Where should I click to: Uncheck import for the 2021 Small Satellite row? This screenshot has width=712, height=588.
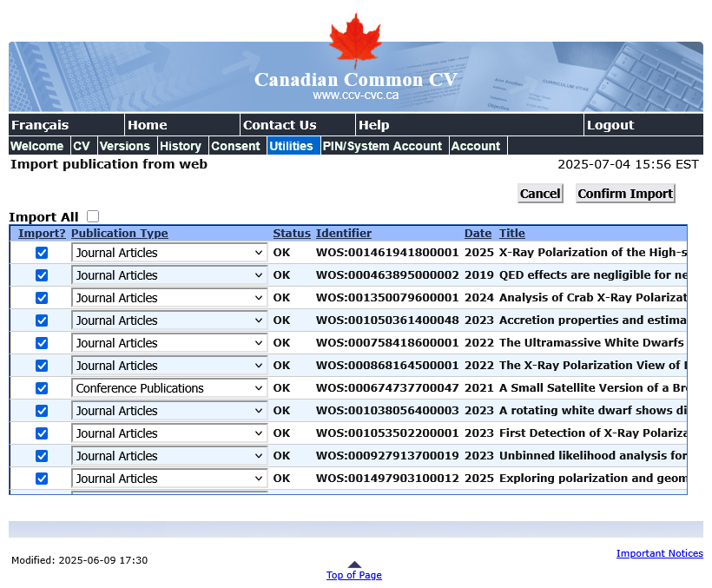tap(42, 388)
